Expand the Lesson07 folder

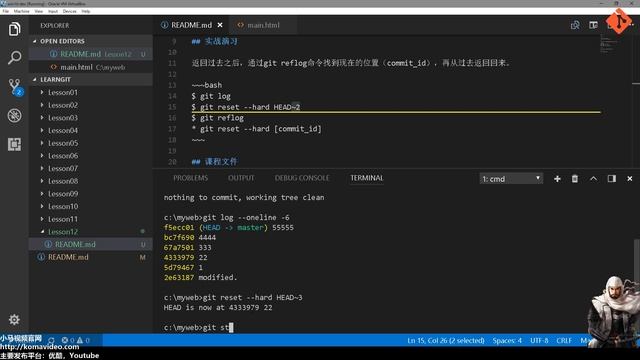pyautogui.click(x=91, y=169)
